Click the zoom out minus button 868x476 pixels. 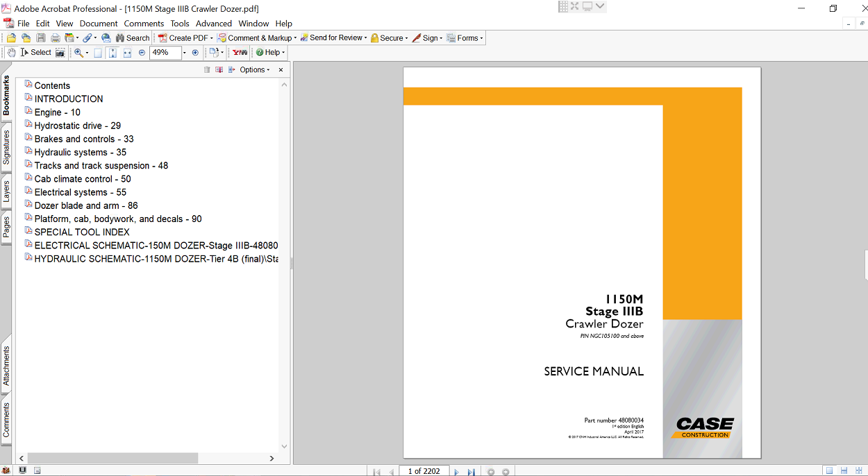[x=142, y=53]
